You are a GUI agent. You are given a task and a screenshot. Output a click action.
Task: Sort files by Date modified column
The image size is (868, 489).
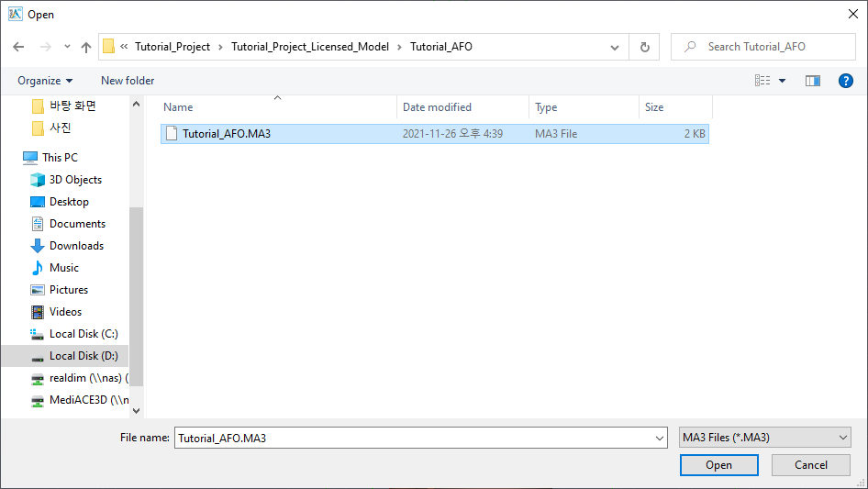(x=462, y=107)
